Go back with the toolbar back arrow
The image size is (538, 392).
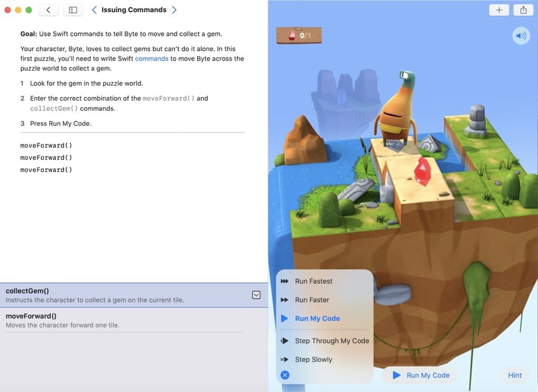[x=48, y=10]
